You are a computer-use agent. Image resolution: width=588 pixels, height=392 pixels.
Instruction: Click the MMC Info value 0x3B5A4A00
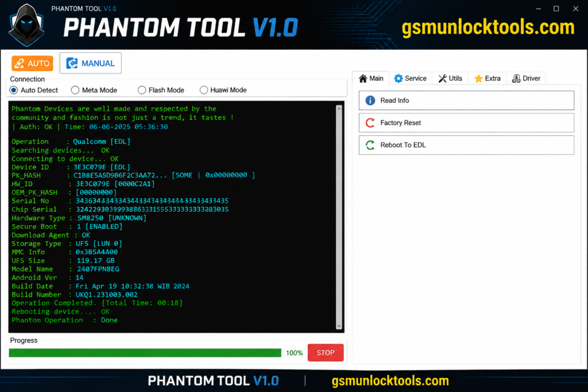point(96,252)
